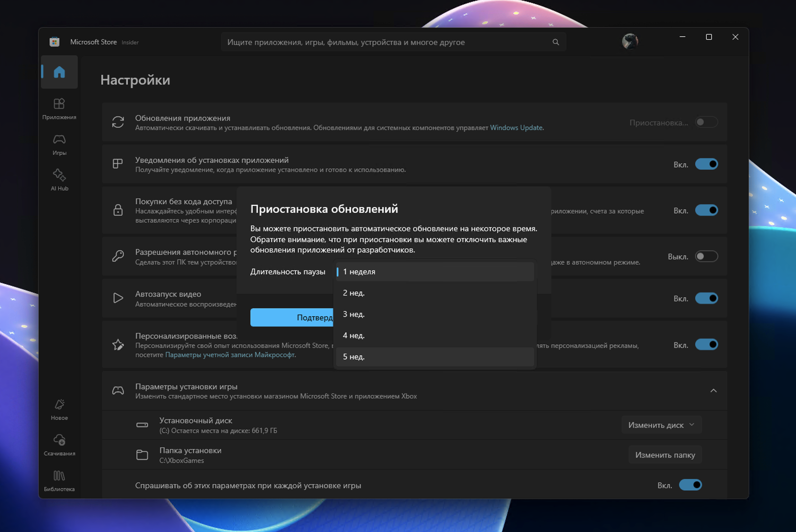
Task: Select 1 неделя pause duration
Action: (x=435, y=272)
